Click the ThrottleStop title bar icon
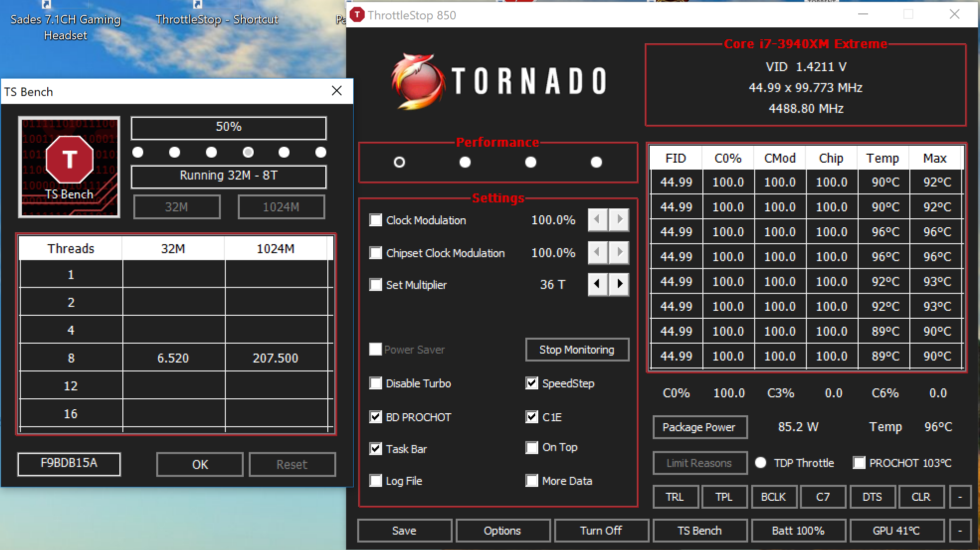 (357, 15)
